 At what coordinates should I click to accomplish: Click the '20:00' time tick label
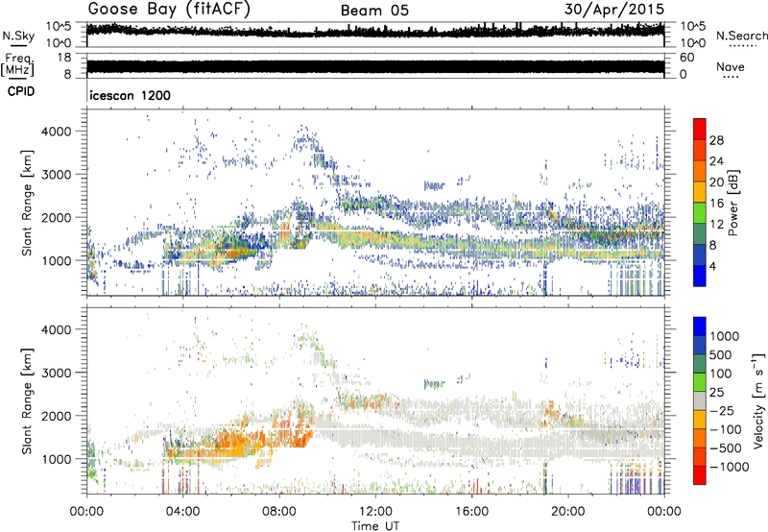[x=568, y=512]
